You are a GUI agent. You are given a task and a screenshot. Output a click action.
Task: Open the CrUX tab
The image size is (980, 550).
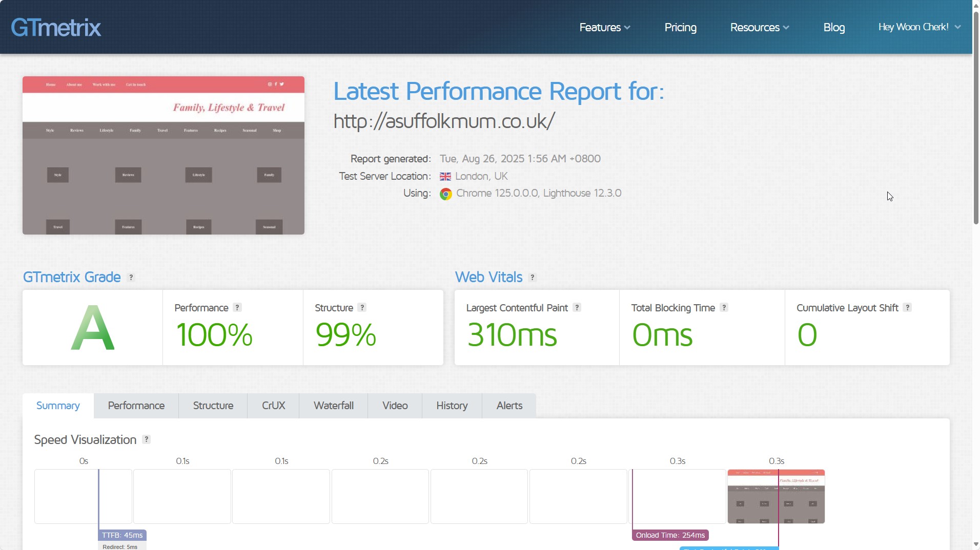tap(273, 406)
